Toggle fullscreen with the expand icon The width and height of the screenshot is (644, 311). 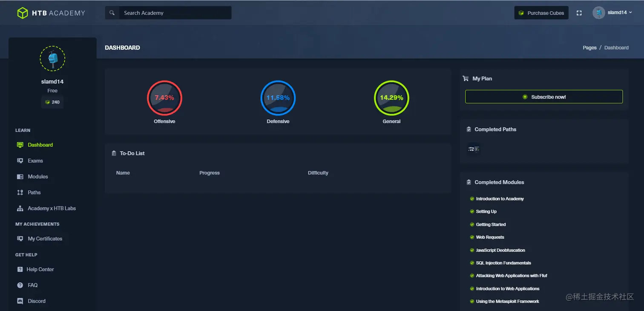(579, 13)
